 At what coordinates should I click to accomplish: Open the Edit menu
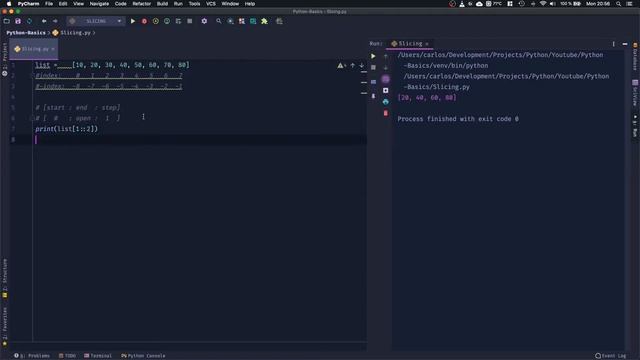62,4
